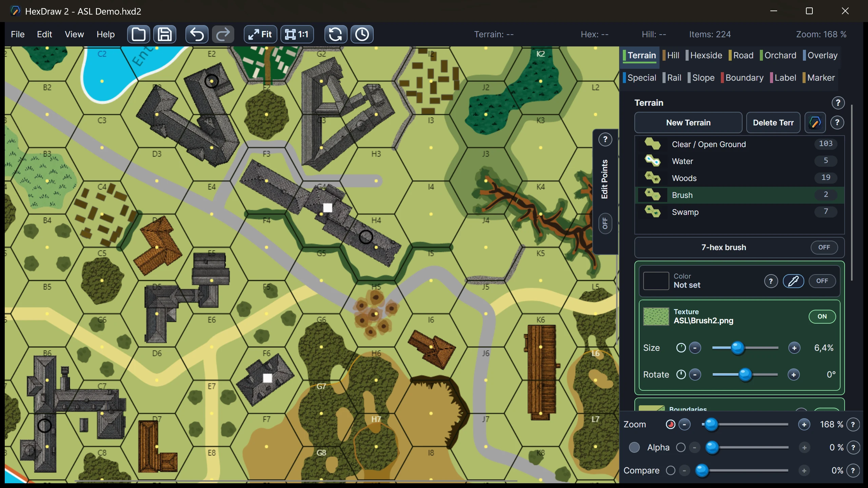Open the File menu

point(18,34)
